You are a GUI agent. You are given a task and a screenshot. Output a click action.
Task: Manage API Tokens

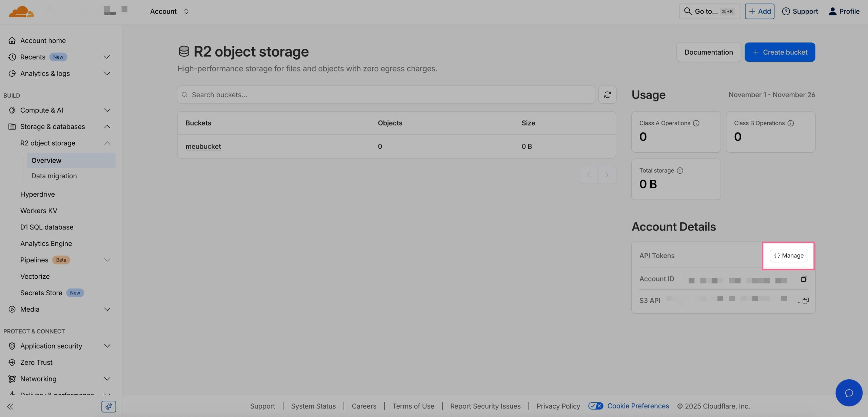point(789,256)
